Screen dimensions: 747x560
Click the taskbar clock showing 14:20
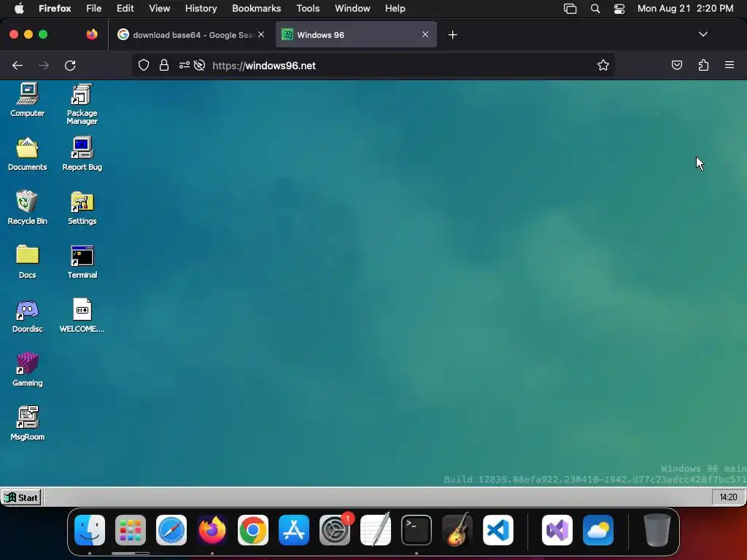coord(728,497)
